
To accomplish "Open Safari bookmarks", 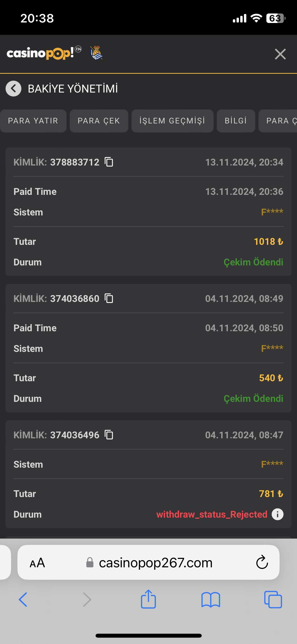I will pyautogui.click(x=210, y=599).
